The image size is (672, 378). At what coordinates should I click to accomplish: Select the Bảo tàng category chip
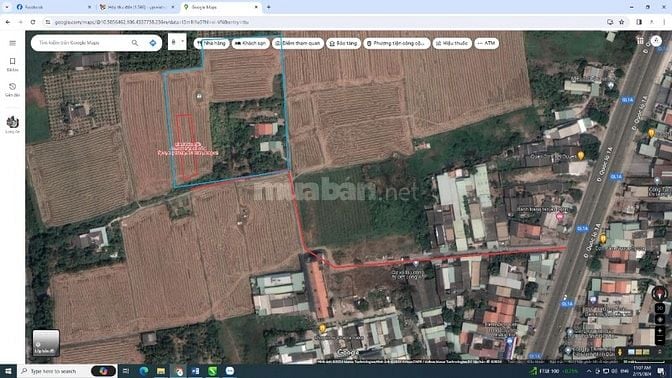click(x=343, y=43)
